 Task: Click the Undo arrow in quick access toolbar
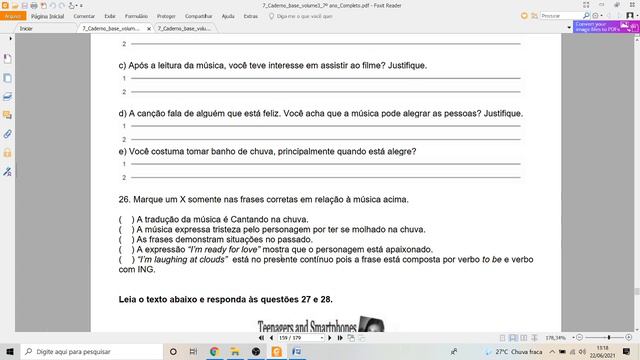53,6
